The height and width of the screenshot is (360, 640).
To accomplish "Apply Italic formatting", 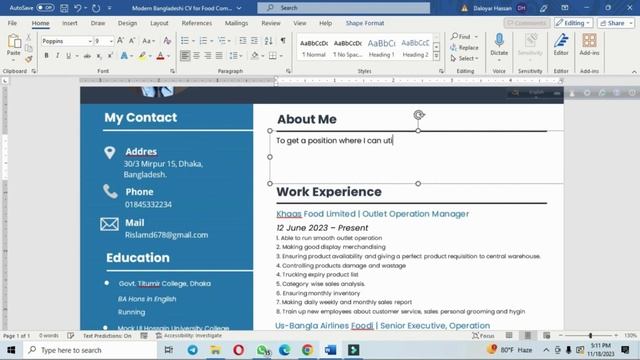I will tap(58, 56).
